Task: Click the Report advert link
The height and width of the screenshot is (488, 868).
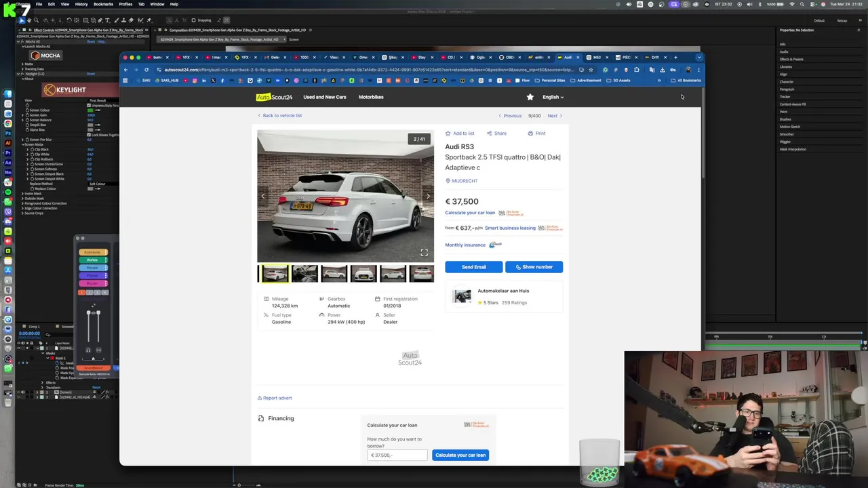Action: pyautogui.click(x=275, y=398)
